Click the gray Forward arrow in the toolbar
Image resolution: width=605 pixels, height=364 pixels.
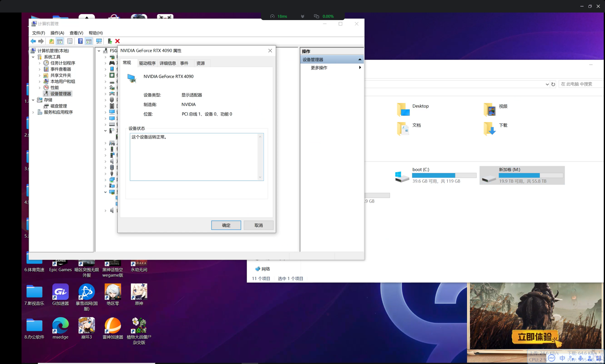coord(41,41)
